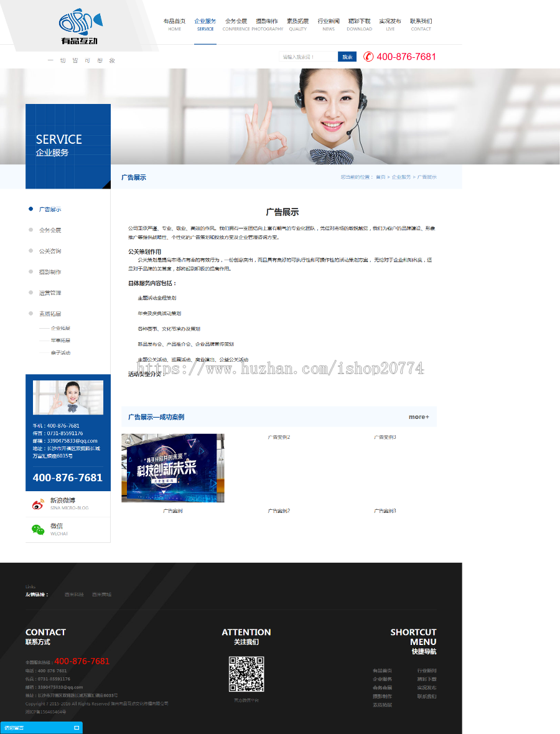Click the customer service photo in sidebar
Screen dimensions: 560x734
(68, 397)
